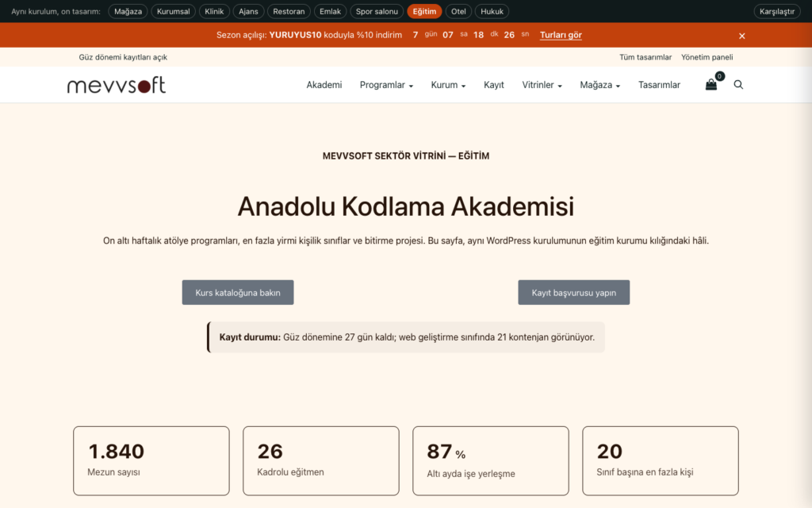The width and height of the screenshot is (812, 508).
Task: Expand the Kurum dropdown menu
Action: (448, 84)
